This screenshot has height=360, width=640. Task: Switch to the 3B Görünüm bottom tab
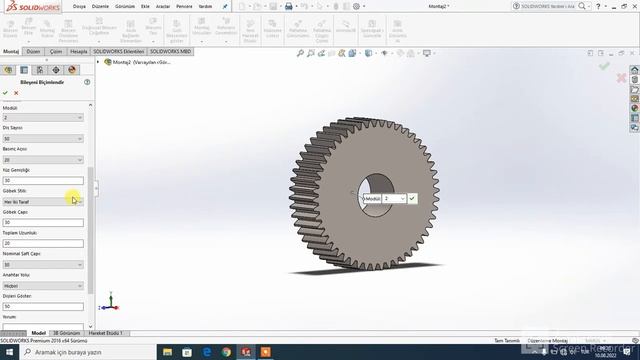[x=67, y=333]
